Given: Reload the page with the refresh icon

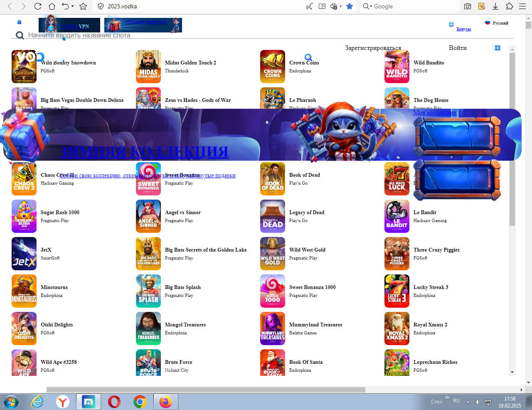Looking at the screenshot, I should (x=38, y=6).
